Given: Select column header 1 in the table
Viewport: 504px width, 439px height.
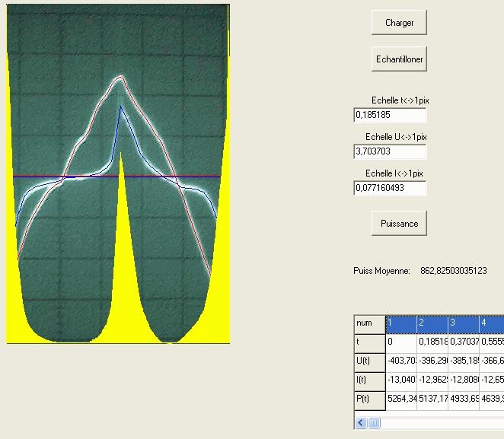Looking at the screenshot, I should (400, 323).
